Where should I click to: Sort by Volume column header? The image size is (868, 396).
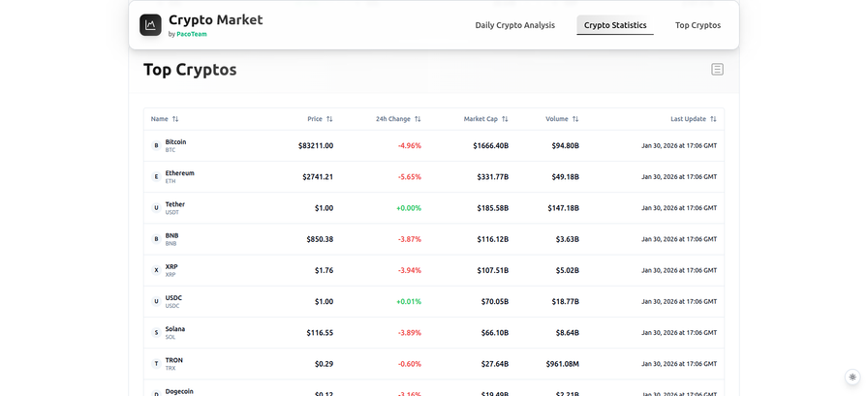(x=562, y=119)
